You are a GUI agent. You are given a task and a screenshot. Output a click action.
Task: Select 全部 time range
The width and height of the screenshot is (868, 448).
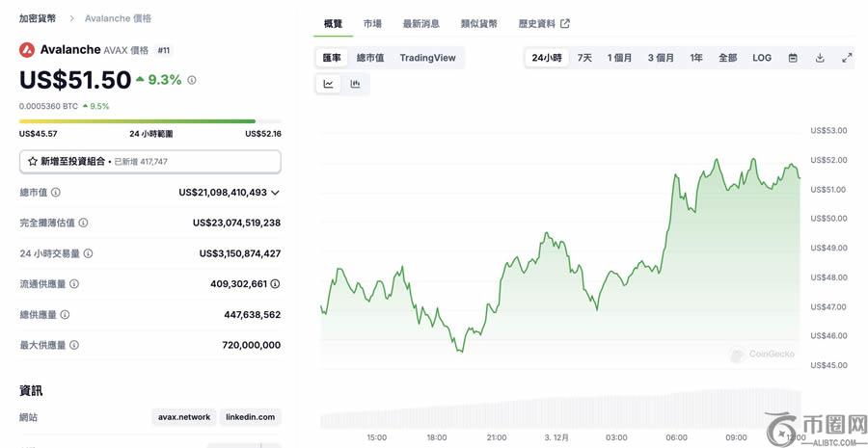(x=728, y=58)
